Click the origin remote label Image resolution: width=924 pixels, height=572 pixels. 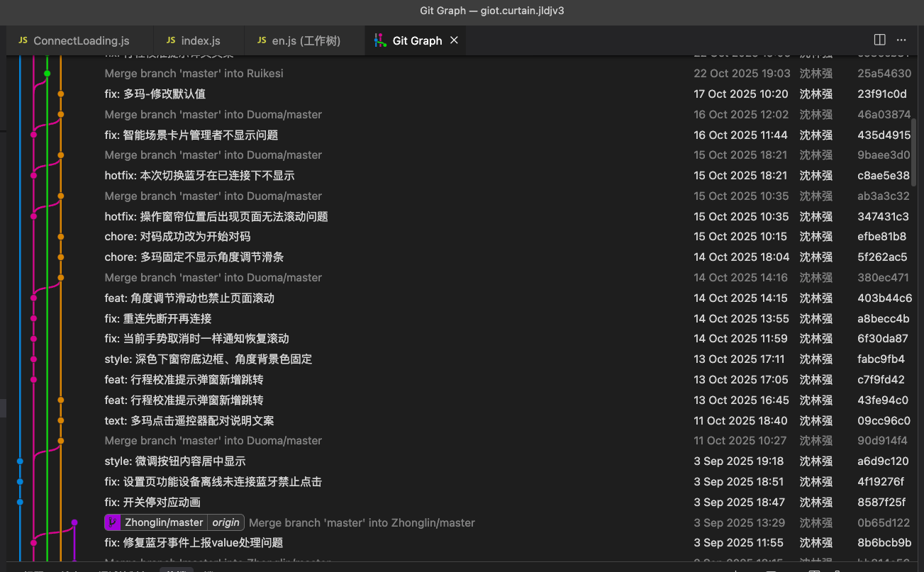pyautogui.click(x=226, y=522)
